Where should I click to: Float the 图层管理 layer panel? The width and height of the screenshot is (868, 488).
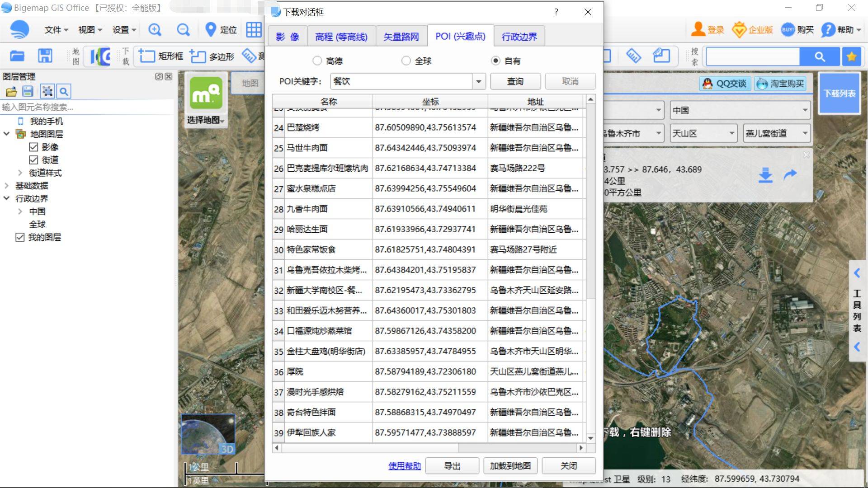(x=159, y=76)
